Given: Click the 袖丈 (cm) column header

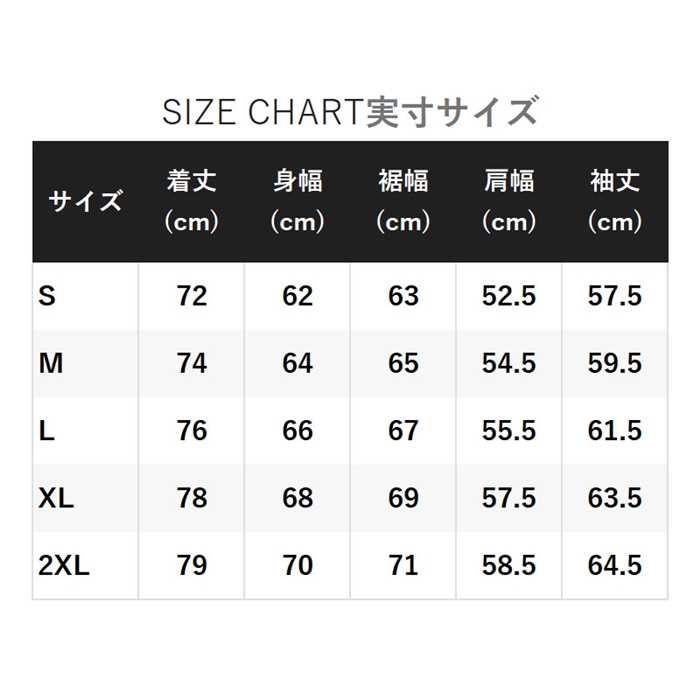Looking at the screenshot, I should click(x=615, y=201).
